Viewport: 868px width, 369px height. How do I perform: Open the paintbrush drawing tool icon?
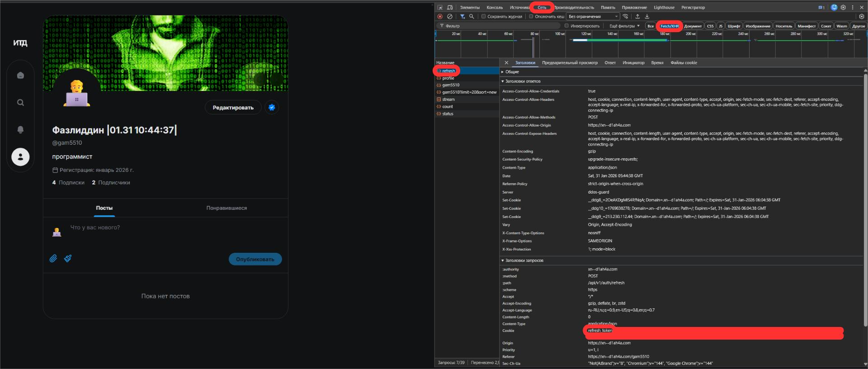click(68, 258)
